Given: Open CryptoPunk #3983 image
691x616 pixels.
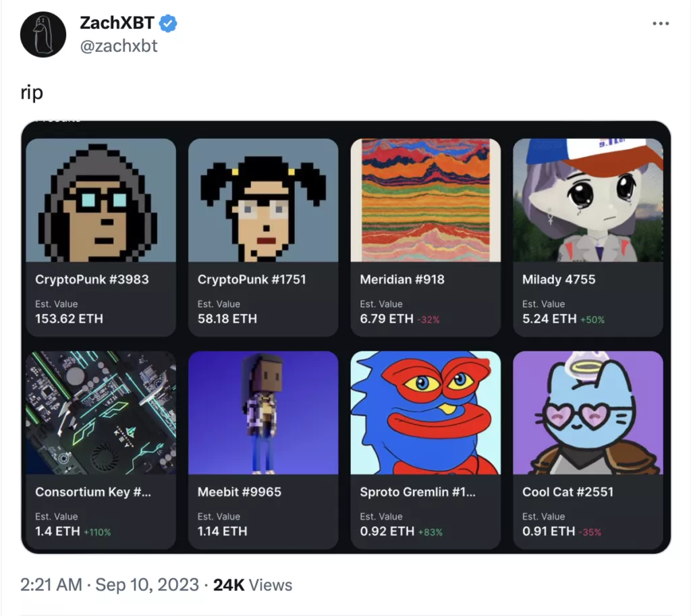Looking at the screenshot, I should coord(101,200).
